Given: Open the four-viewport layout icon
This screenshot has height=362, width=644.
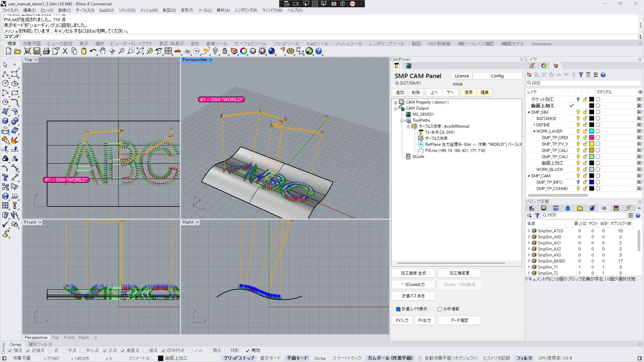Looking at the screenshot, I should pos(168,51).
